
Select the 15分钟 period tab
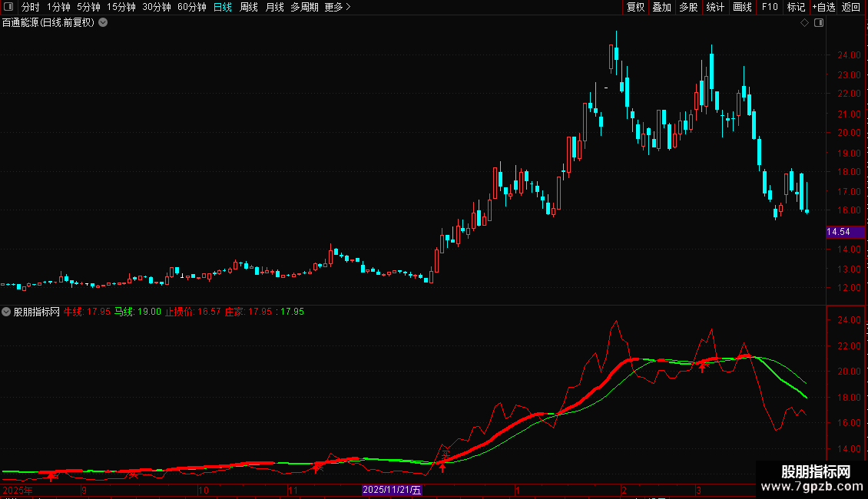(121, 7)
